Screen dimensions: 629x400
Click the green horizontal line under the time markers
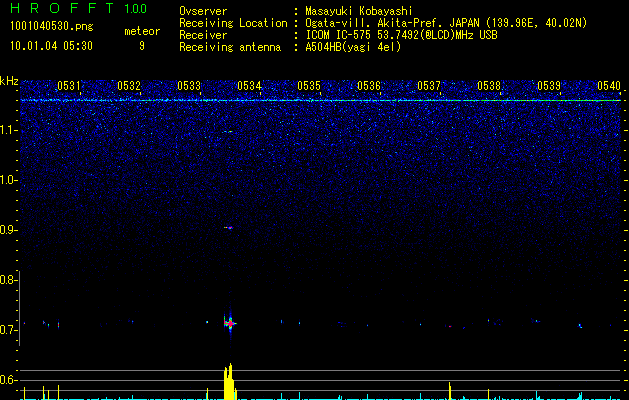point(320,100)
